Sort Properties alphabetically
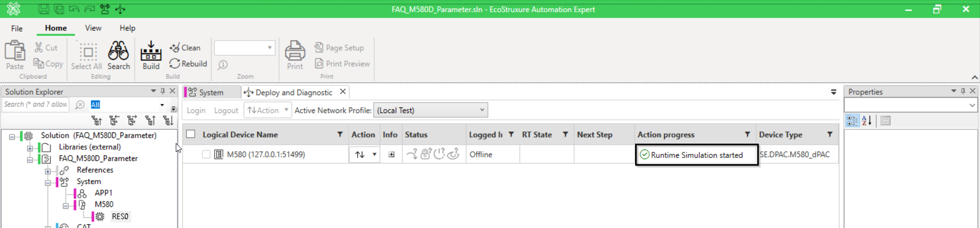The width and height of the screenshot is (980, 228). (867, 121)
